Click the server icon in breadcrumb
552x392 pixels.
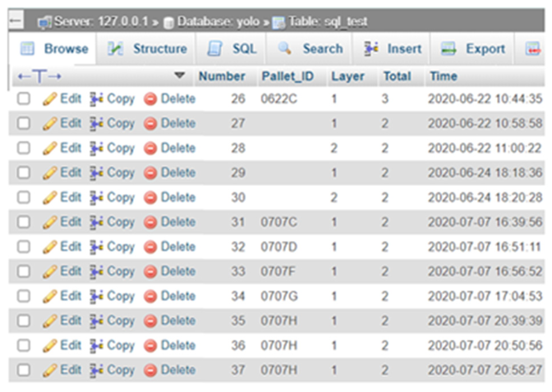tap(45, 22)
